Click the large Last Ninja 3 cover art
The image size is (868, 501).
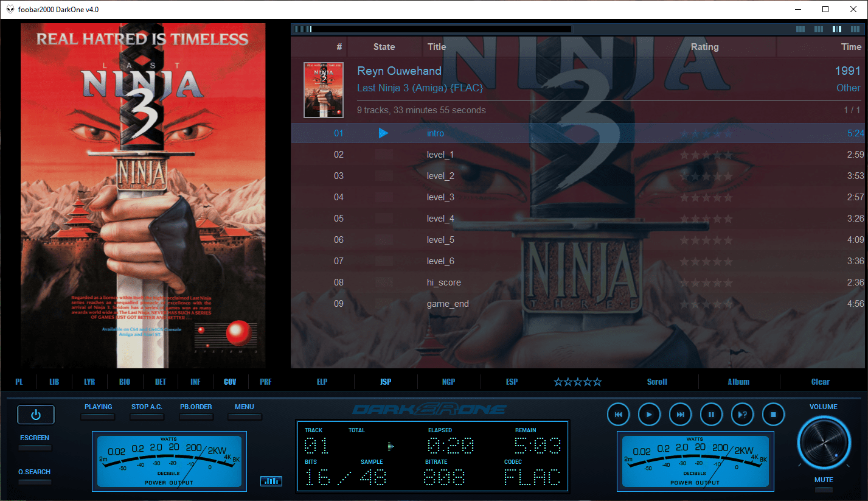144,195
